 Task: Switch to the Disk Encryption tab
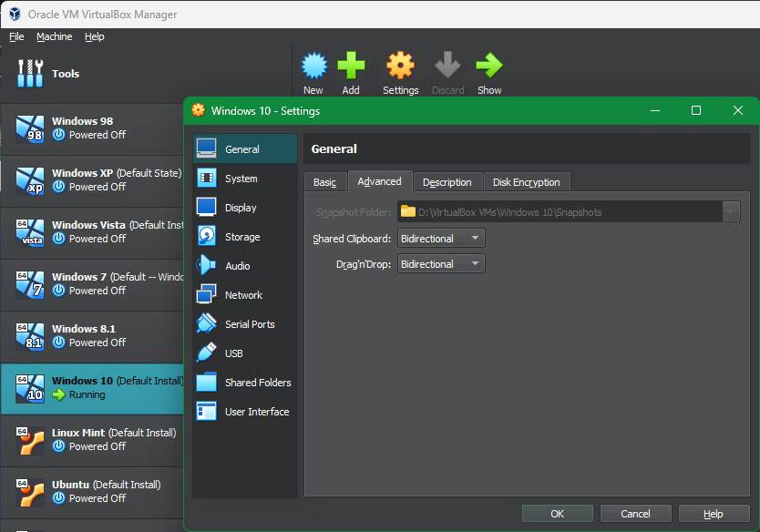pyautogui.click(x=527, y=182)
